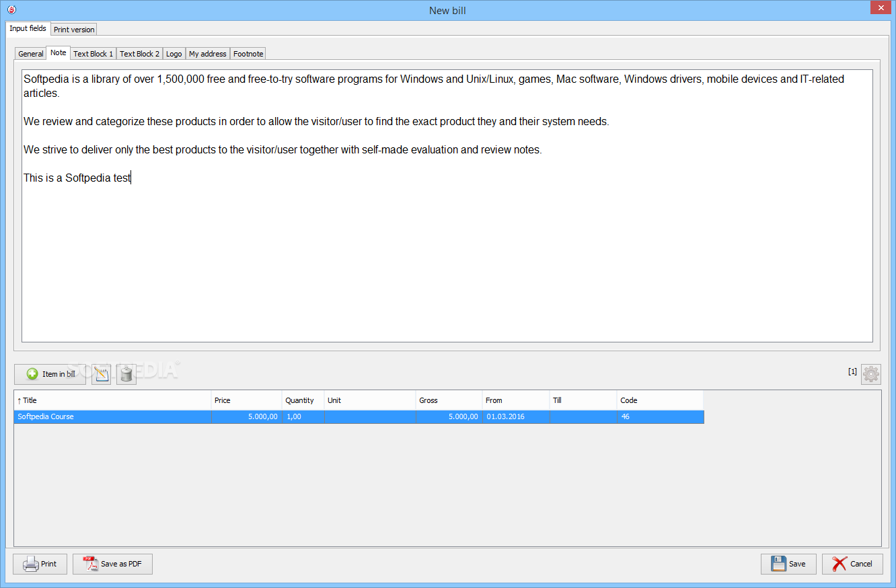This screenshot has width=896, height=588.
Task: Click the From column header
Action: [516, 400]
